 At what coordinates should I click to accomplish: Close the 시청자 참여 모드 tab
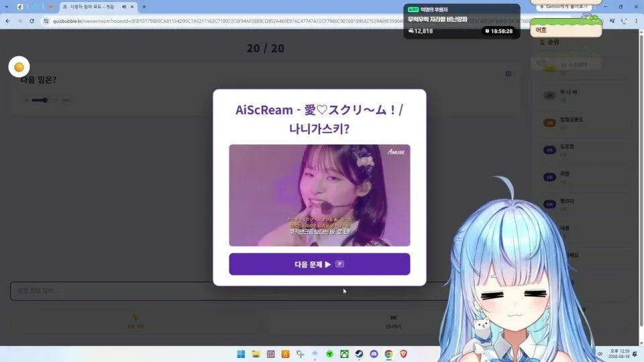point(132,7)
